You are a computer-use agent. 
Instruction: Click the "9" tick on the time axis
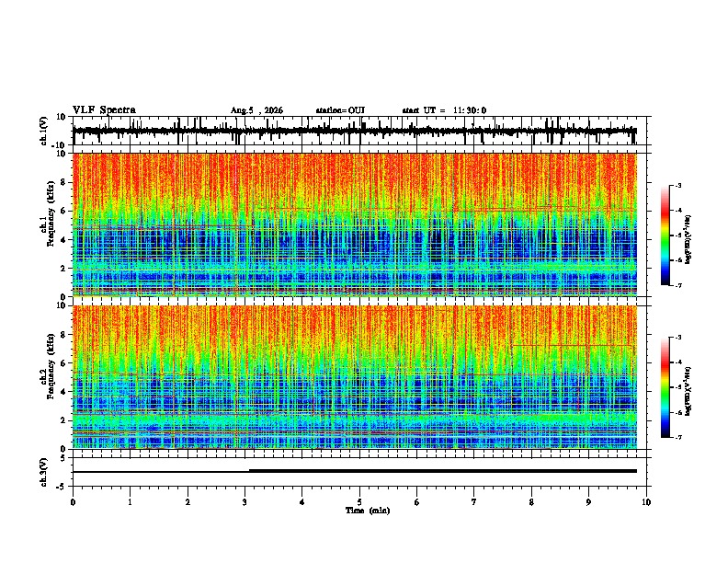point(588,502)
